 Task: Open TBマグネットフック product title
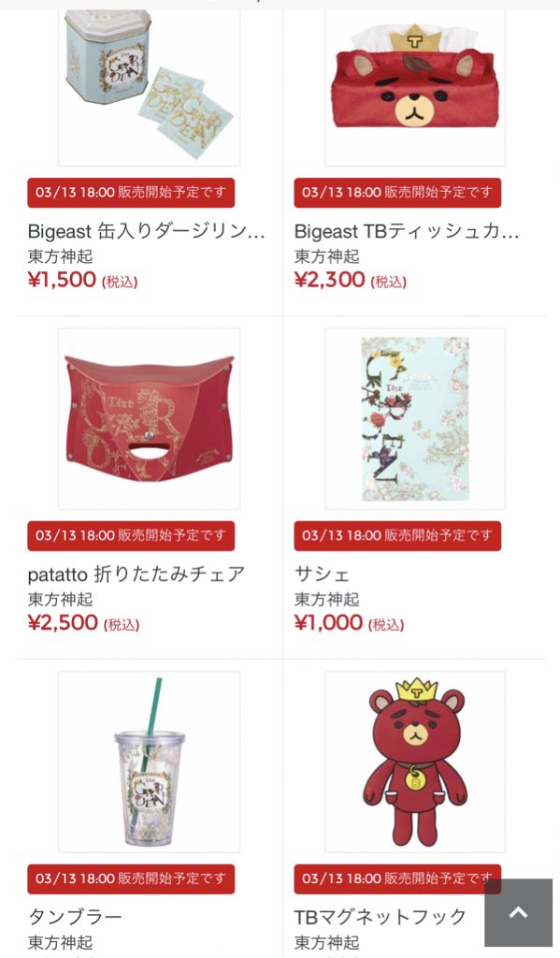381,917
